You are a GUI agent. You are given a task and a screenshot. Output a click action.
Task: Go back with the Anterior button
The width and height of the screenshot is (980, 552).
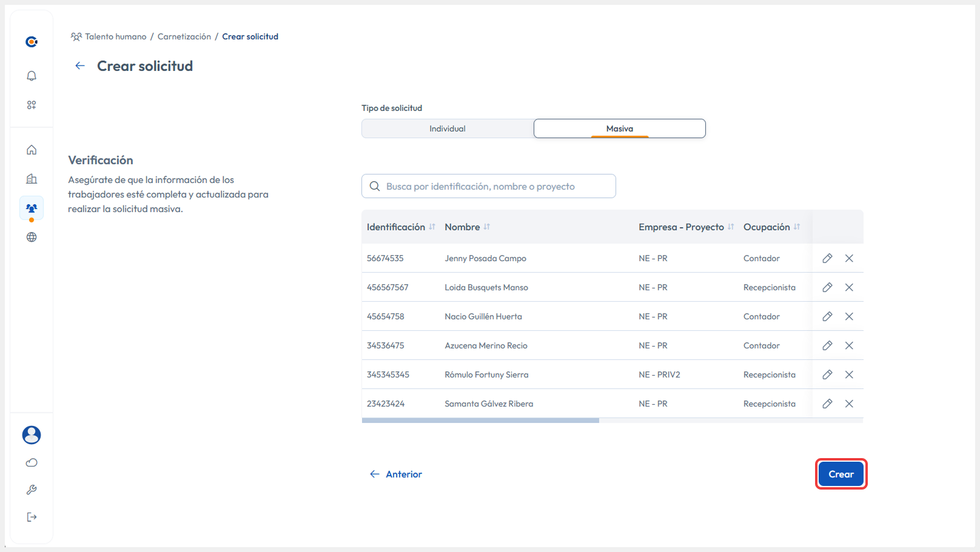click(x=396, y=474)
